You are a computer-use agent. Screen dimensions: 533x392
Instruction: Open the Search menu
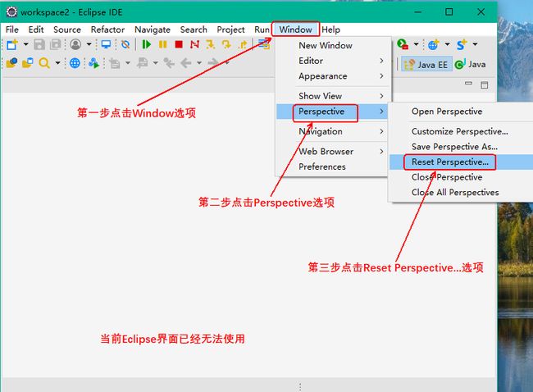point(194,30)
